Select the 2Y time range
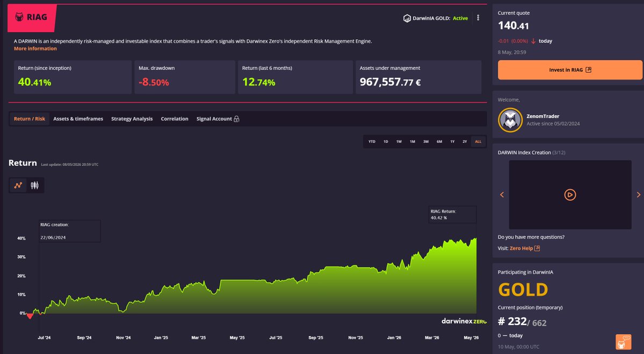This screenshot has width=644, height=354. tap(465, 142)
